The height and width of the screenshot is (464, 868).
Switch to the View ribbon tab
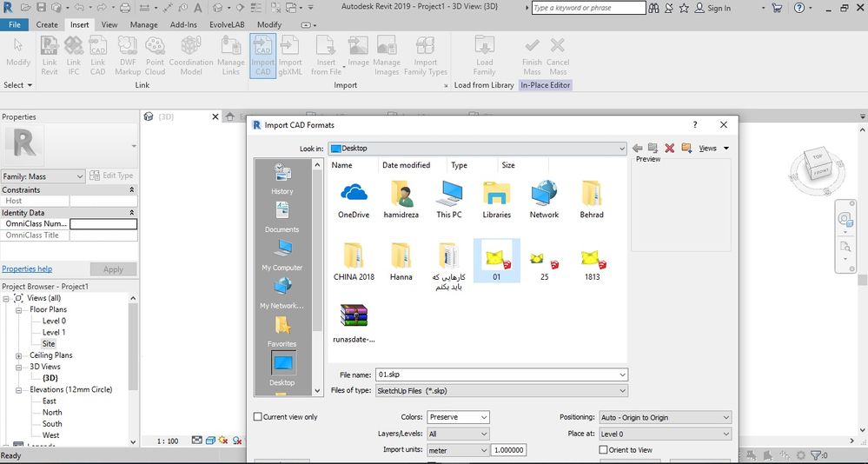[109, 24]
